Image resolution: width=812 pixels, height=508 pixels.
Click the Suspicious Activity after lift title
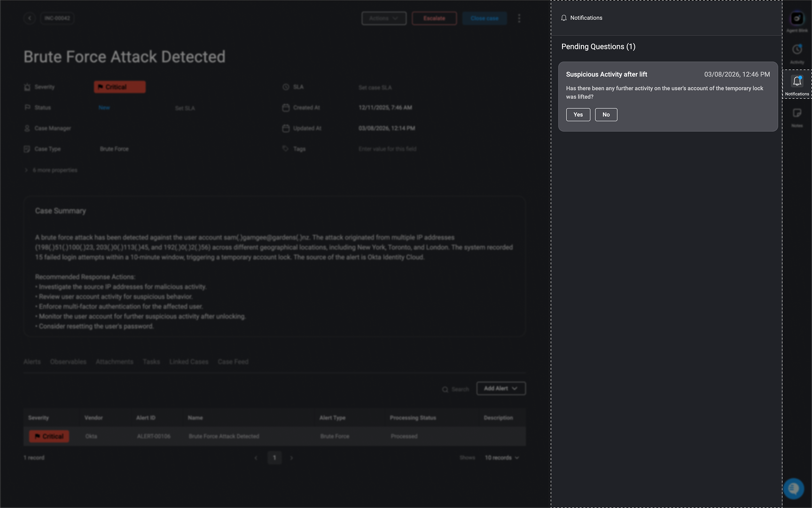(x=607, y=74)
